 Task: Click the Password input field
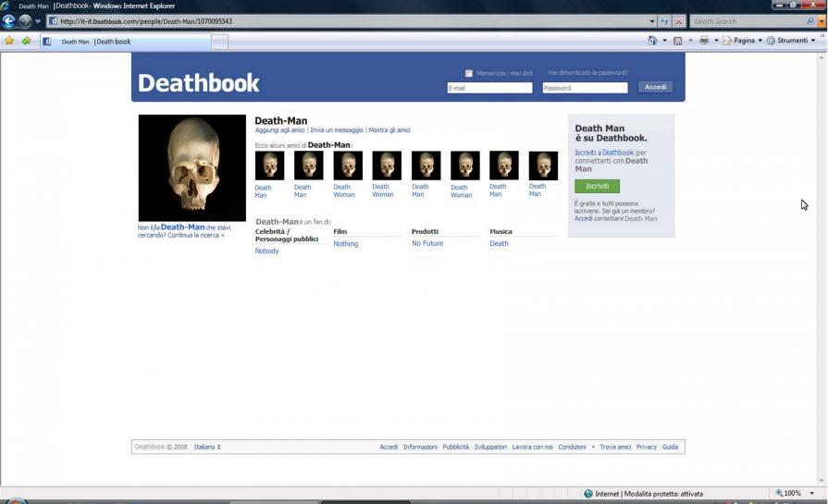click(x=585, y=88)
